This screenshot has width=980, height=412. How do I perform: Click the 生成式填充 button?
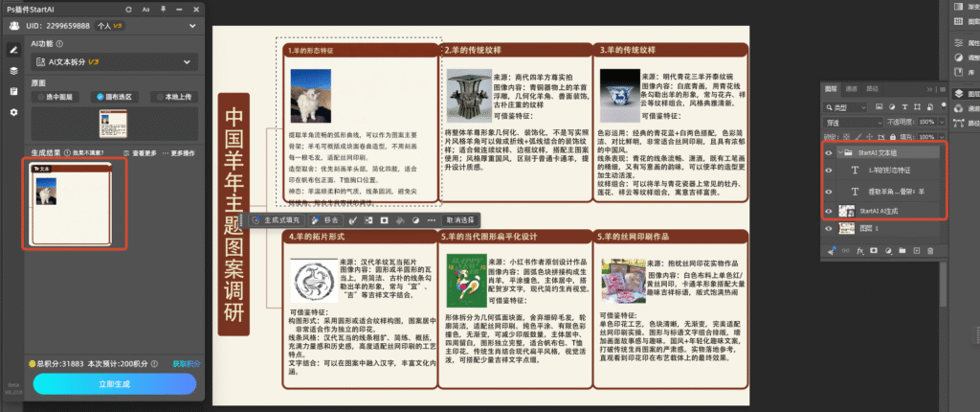pyautogui.click(x=277, y=220)
